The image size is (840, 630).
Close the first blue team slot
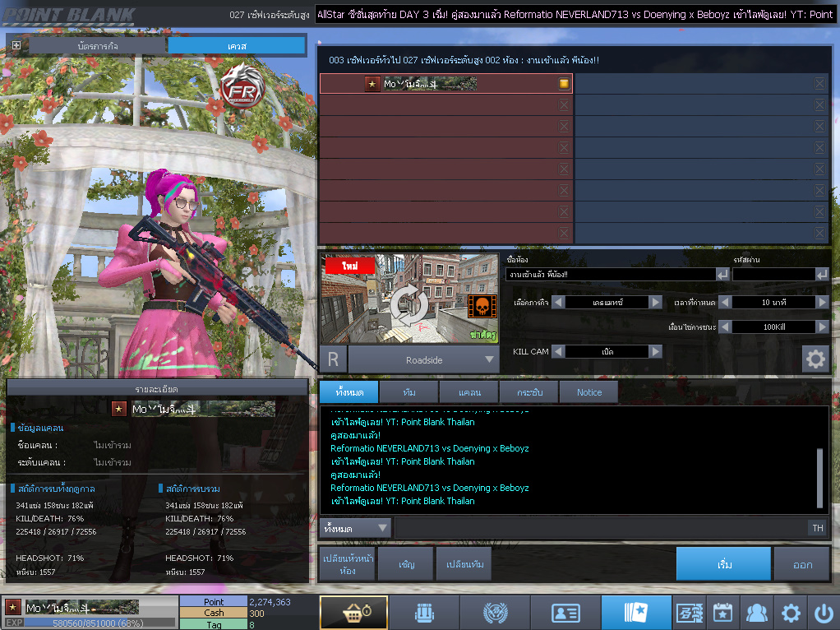click(x=819, y=83)
